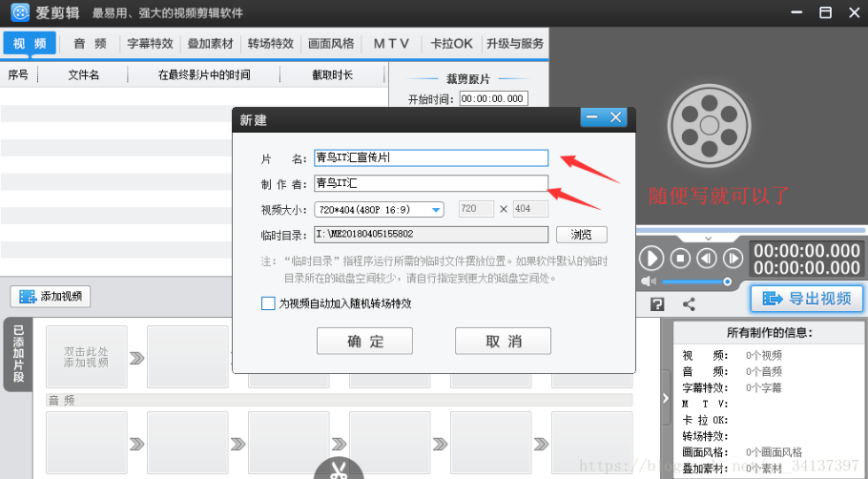Image resolution: width=868 pixels, height=479 pixels.
Task: Click the 序号 column header
Action: (18, 74)
